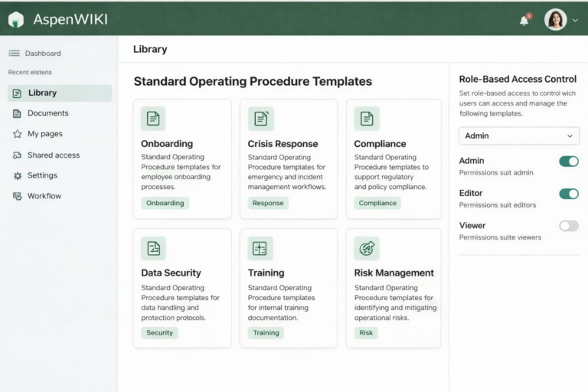Image resolution: width=588 pixels, height=392 pixels.
Task: Click the Training template icon
Action: [260, 248]
